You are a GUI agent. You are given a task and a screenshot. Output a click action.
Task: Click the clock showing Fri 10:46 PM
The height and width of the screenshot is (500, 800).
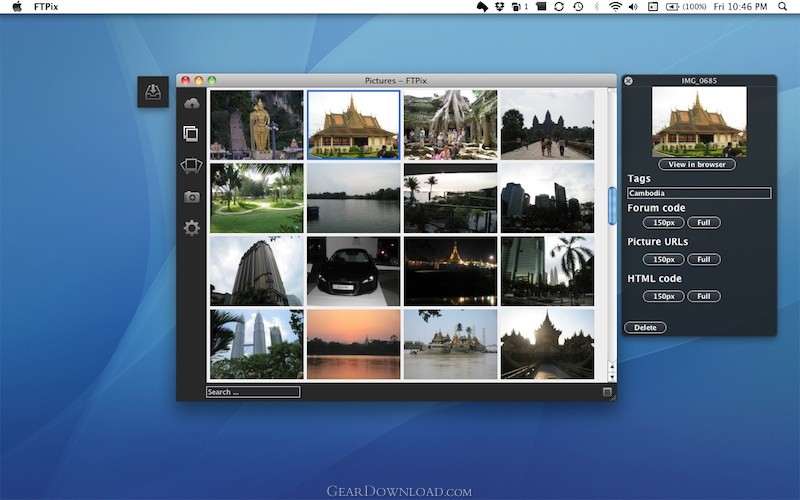pyautogui.click(x=740, y=7)
